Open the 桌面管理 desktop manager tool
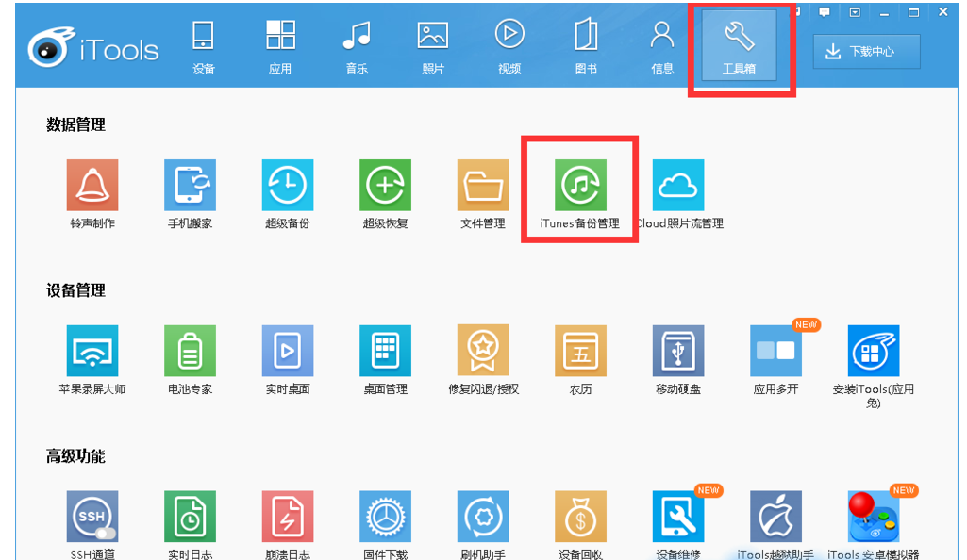Image resolution: width=967 pixels, height=560 pixels. coord(386,351)
